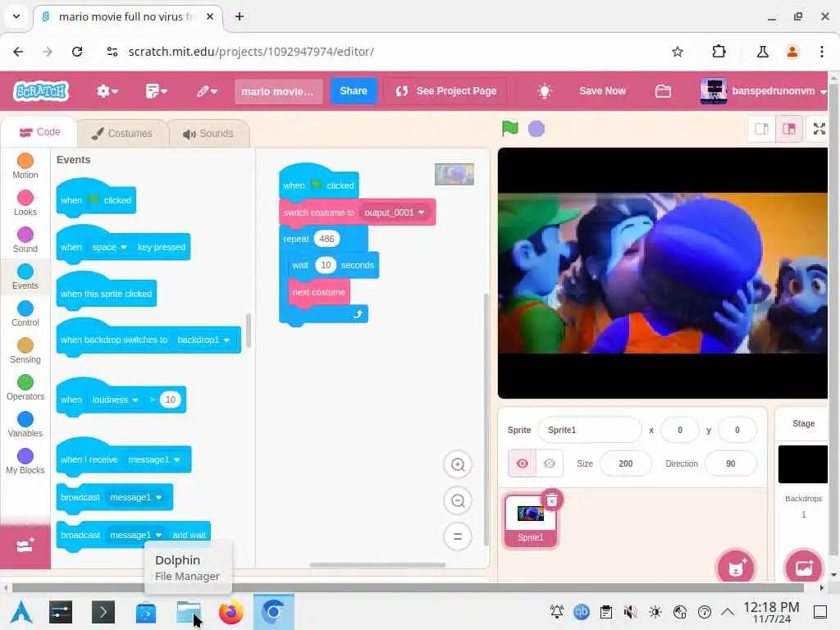
Task: Click the green flag to run
Action: (x=510, y=129)
